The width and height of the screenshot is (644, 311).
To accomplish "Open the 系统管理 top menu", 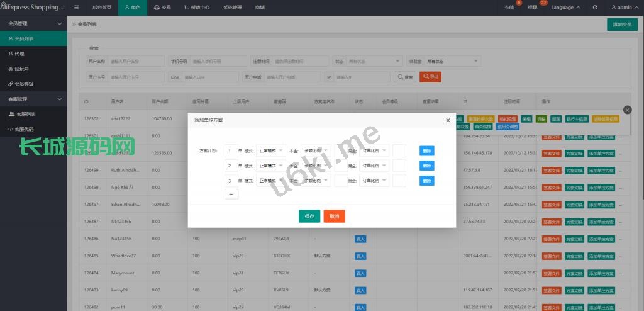I will [x=232, y=8].
